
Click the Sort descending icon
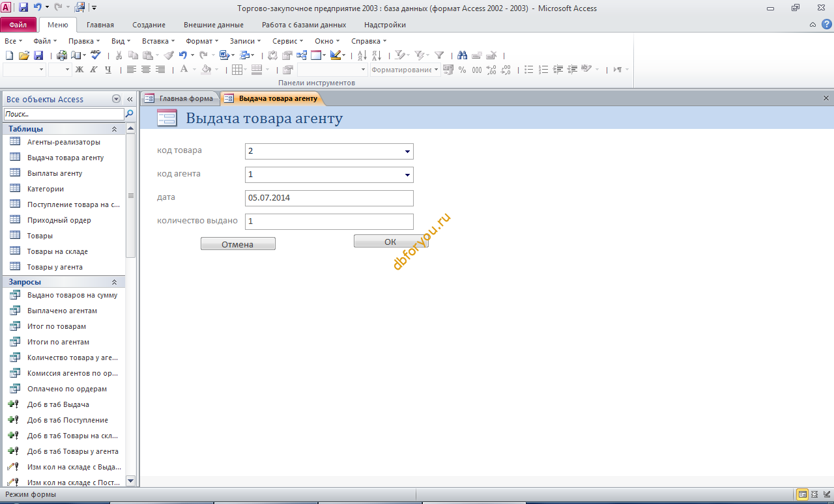[x=377, y=55]
